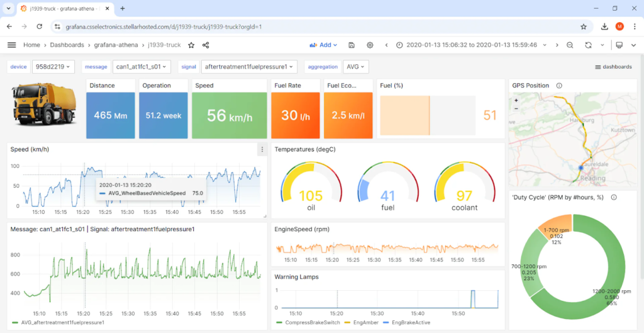Viewport: 644px width, 333px height.
Task: Zoom in on the GPS map
Action: [x=516, y=100]
